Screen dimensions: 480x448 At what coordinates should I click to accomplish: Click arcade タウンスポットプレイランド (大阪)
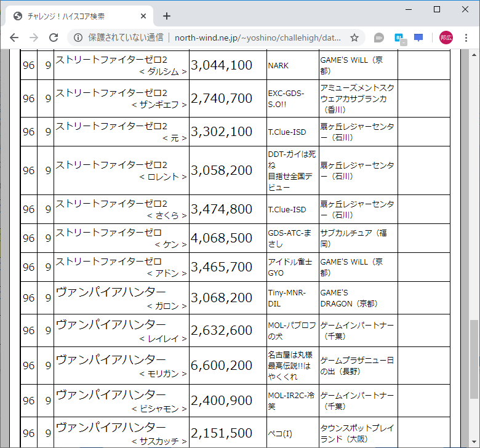pyautogui.click(x=358, y=433)
